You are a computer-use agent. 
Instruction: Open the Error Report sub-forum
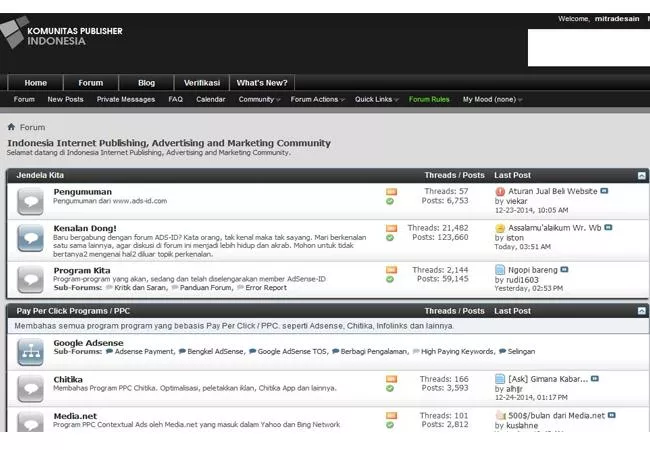click(x=266, y=288)
